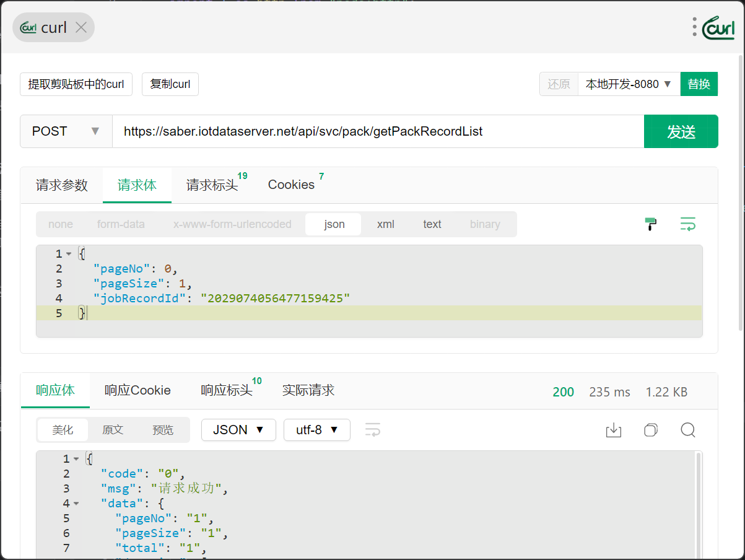Screen dimensions: 745x560
Task: Toggle word wrap icon in request body
Action: coord(687,224)
